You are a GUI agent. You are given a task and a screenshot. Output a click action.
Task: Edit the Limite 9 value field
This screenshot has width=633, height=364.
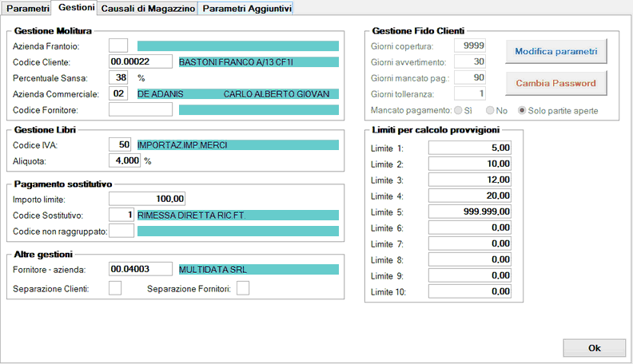click(x=470, y=275)
